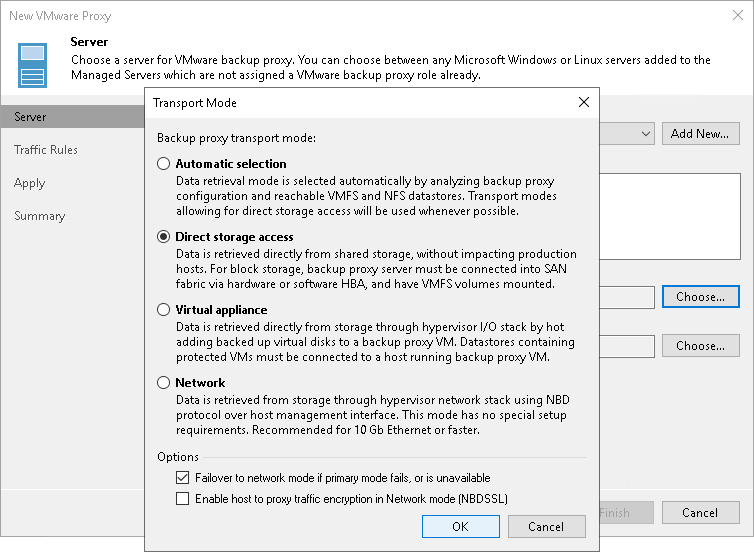The width and height of the screenshot is (754, 552).
Task: Click the highlighted upper Choose... button
Action: (x=700, y=297)
